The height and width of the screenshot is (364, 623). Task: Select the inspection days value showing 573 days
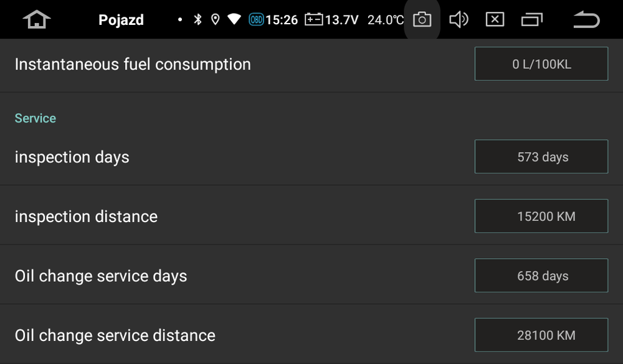tap(541, 156)
